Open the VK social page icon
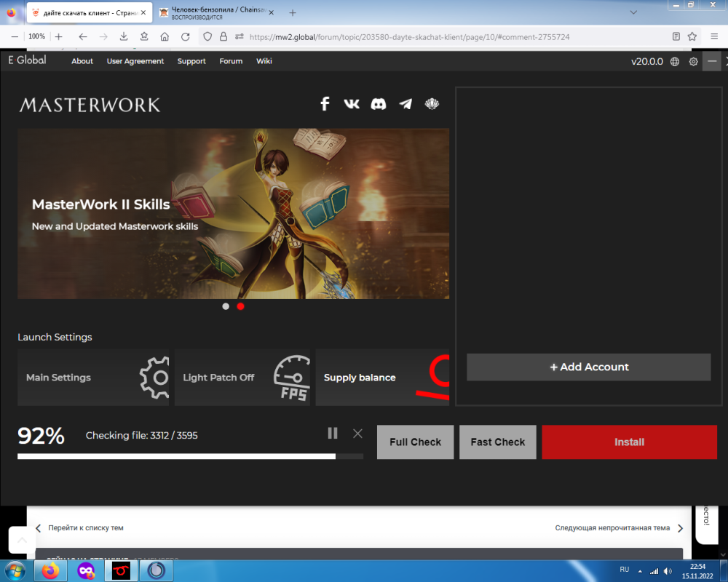Viewport: 728px width, 582px height. click(352, 104)
